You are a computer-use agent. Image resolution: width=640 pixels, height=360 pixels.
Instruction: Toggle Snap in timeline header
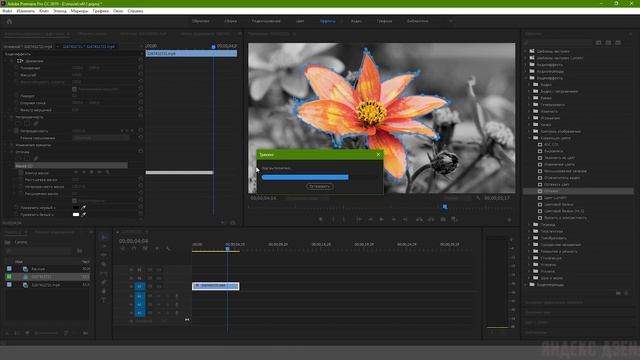pyautogui.click(x=134, y=248)
